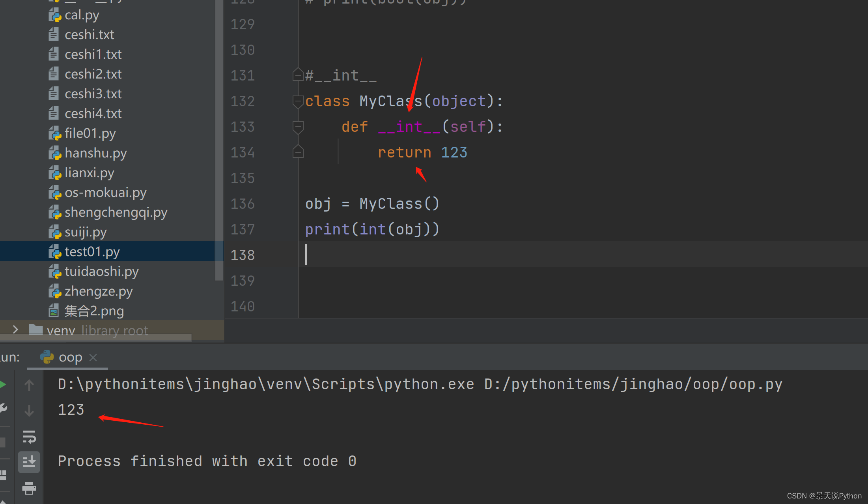This screenshot has height=504, width=868.
Task: Click project tree horizontal scrollbar
Action: point(96,337)
